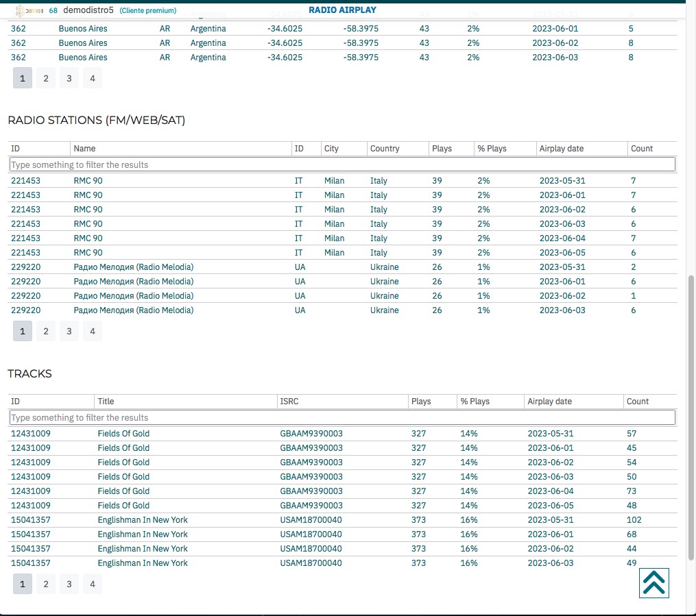Click Argentina in the Buenos Aires 2023-06-02 row
This screenshot has width=696, height=616.
[208, 43]
